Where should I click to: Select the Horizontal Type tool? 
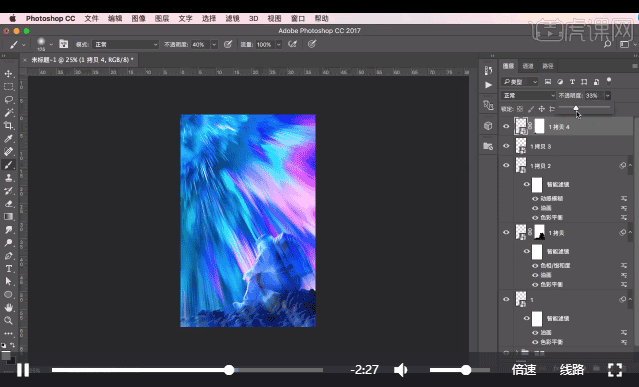(8, 269)
